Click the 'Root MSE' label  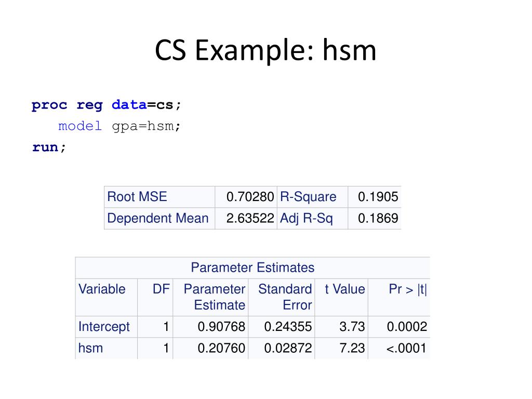tap(137, 196)
